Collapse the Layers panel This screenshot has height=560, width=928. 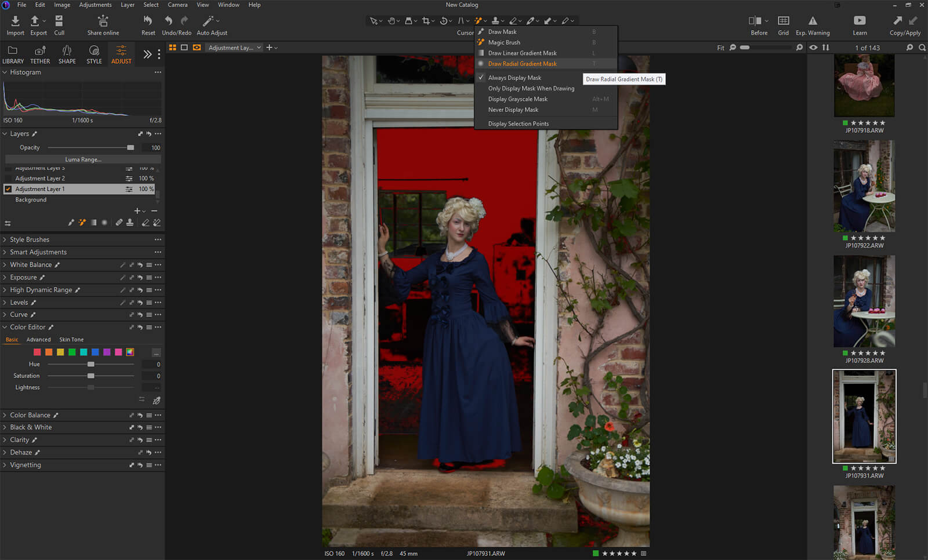point(5,134)
